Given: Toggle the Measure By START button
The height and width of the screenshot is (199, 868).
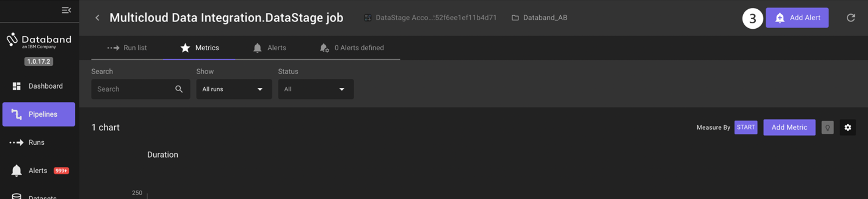Looking at the screenshot, I should coord(746,128).
